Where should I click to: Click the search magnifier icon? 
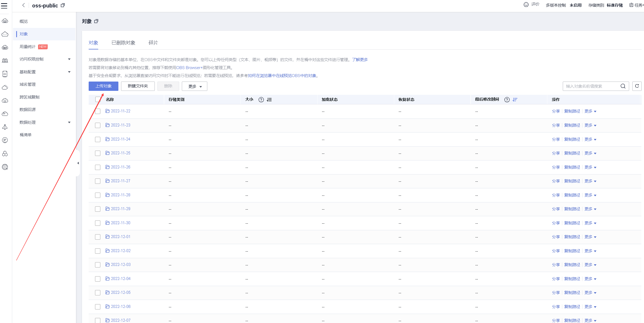pyautogui.click(x=623, y=86)
